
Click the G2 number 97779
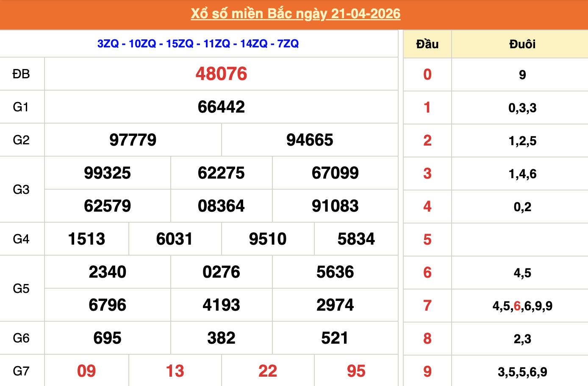(133, 140)
